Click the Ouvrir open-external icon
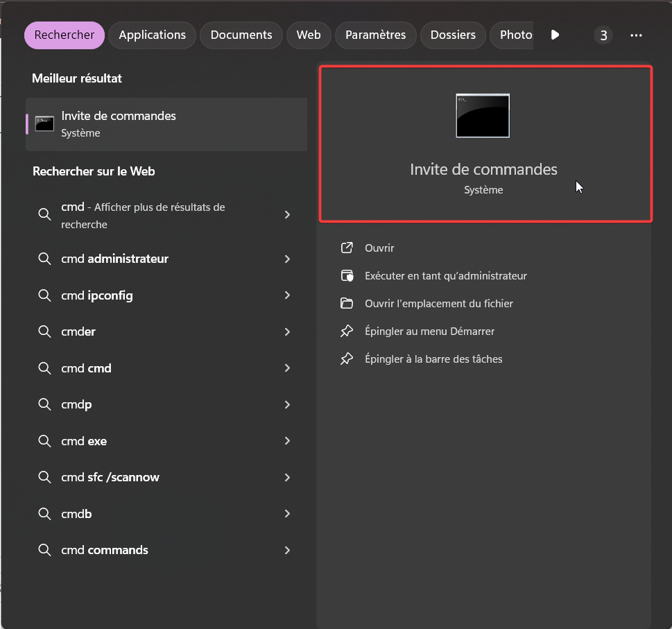This screenshot has height=629, width=672. click(347, 248)
